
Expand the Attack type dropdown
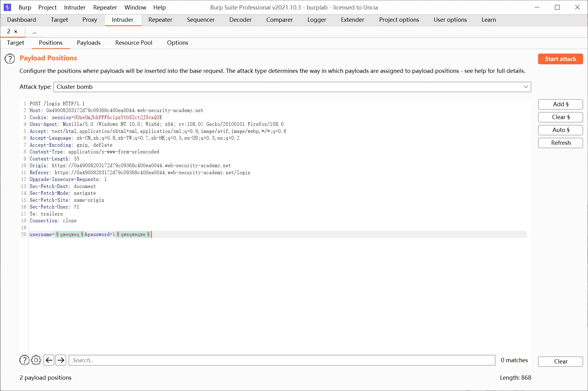[292, 87]
